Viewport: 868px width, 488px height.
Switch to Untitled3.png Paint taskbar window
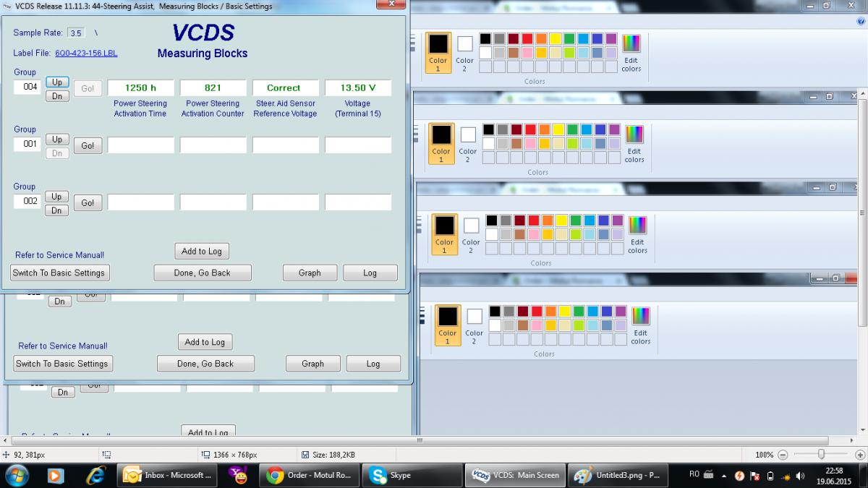click(x=617, y=475)
